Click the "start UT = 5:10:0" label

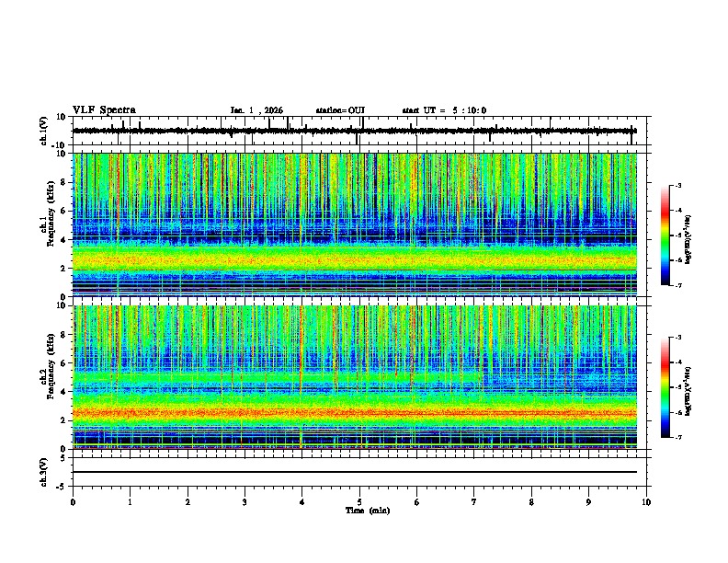click(x=444, y=110)
